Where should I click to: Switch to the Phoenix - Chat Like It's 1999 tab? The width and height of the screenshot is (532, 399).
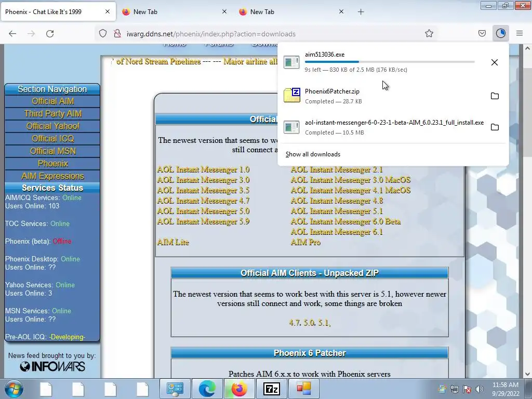(x=58, y=12)
